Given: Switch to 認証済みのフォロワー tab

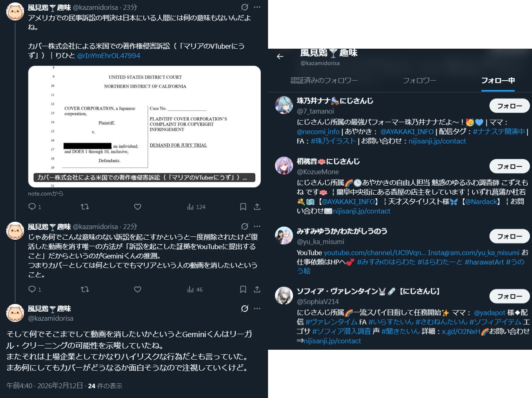Looking at the screenshot, I should tap(324, 81).
